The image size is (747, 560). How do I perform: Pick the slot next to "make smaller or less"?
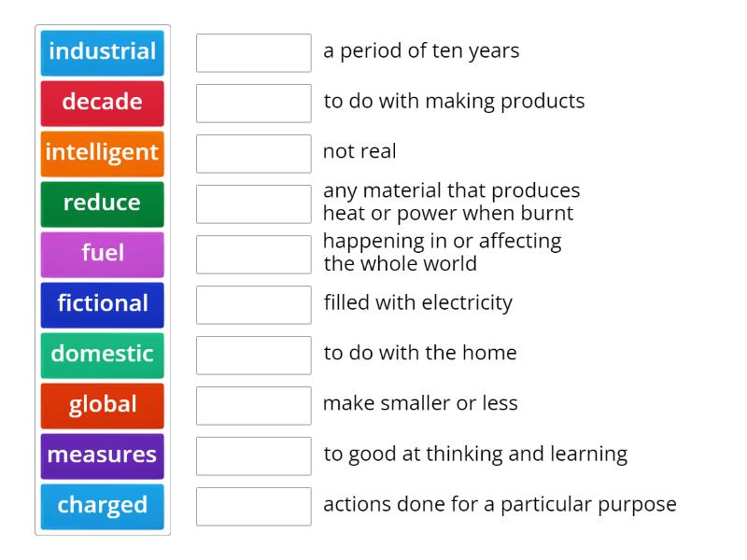tap(254, 405)
